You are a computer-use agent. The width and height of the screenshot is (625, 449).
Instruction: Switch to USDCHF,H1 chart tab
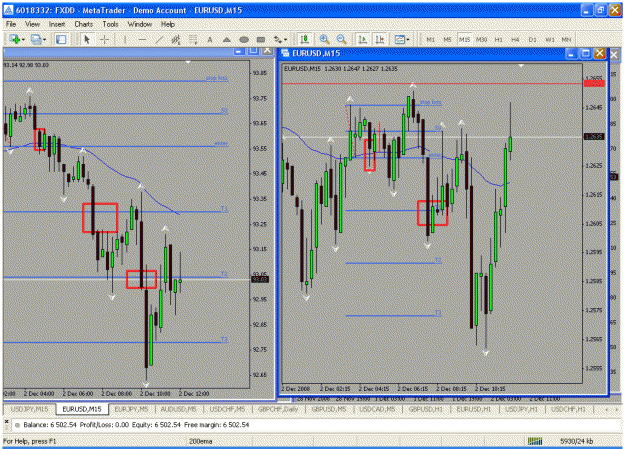[568, 409]
